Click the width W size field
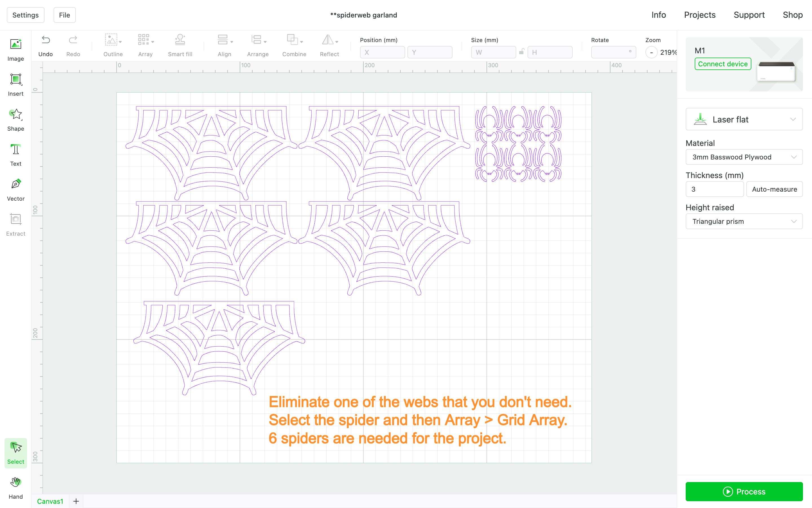 pos(493,52)
